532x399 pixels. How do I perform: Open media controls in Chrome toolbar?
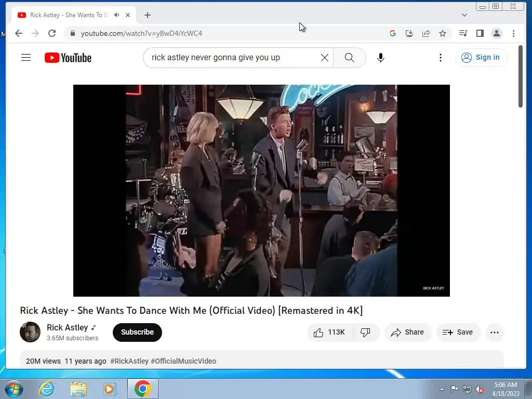coord(463,33)
